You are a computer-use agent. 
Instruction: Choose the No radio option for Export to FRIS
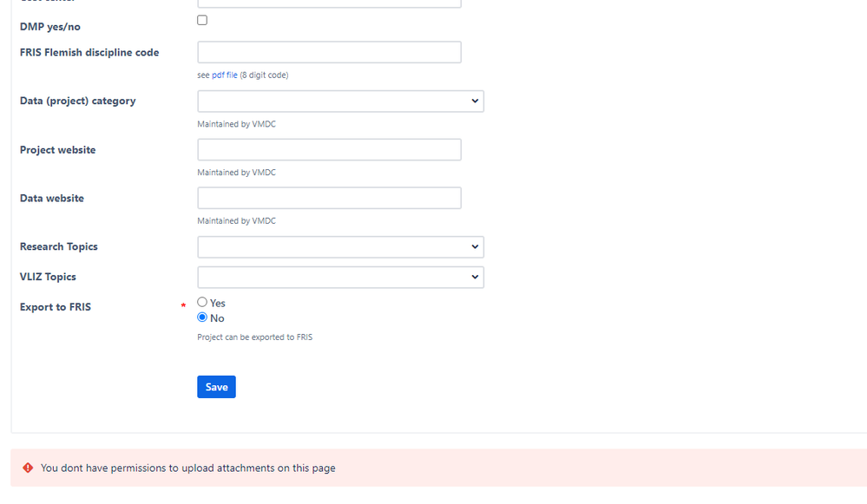(x=202, y=317)
